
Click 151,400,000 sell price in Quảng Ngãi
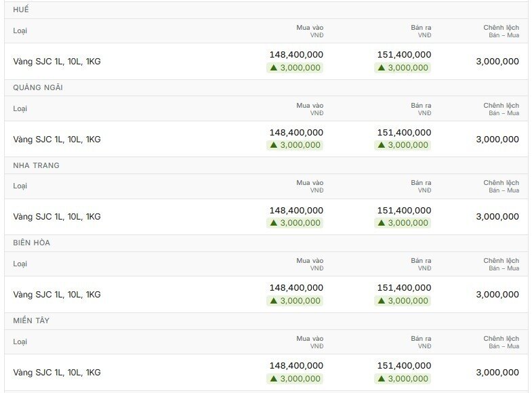coord(404,133)
